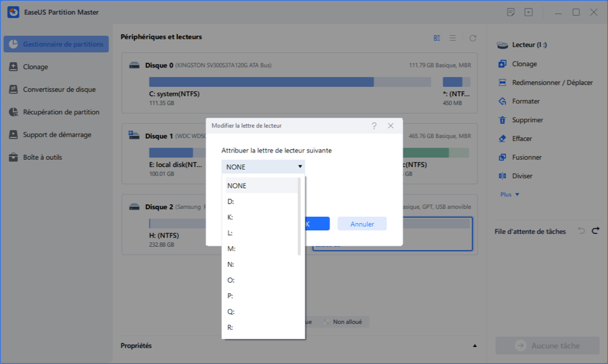
Task: Pick drive letter D: in dropdown list
Action: point(231,201)
